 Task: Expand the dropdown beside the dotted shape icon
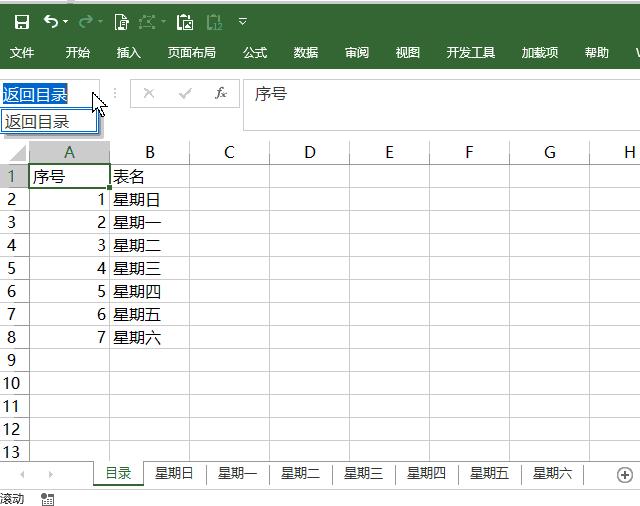click(163, 21)
